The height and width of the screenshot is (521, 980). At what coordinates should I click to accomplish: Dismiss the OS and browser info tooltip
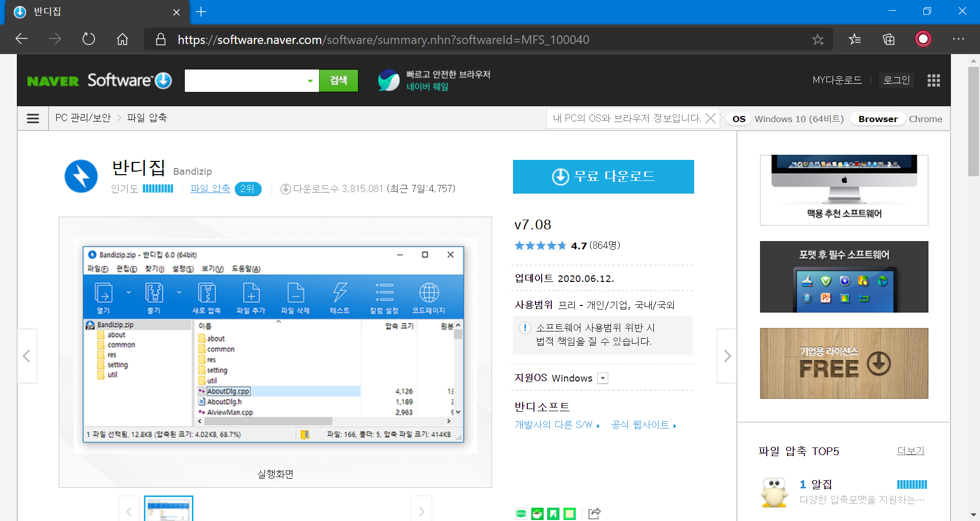pos(710,119)
